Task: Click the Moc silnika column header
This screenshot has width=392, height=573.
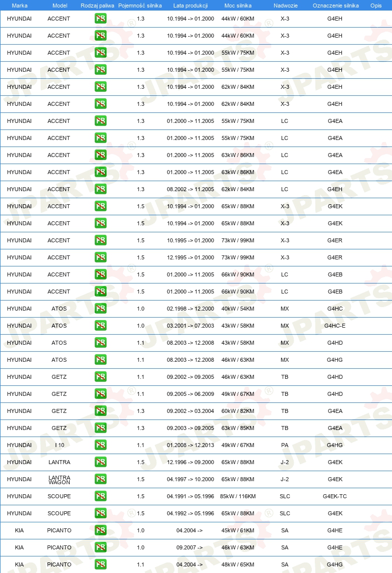Action: (x=238, y=6)
